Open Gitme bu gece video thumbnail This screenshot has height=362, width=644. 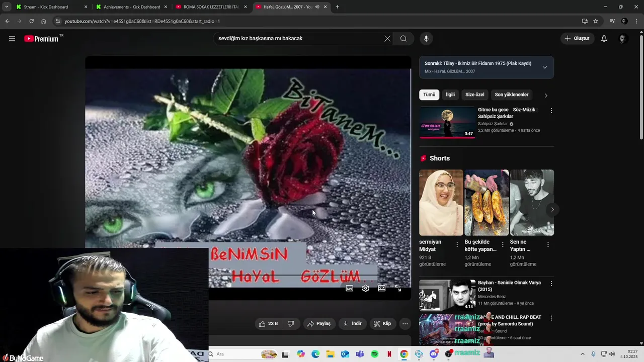pyautogui.click(x=447, y=122)
